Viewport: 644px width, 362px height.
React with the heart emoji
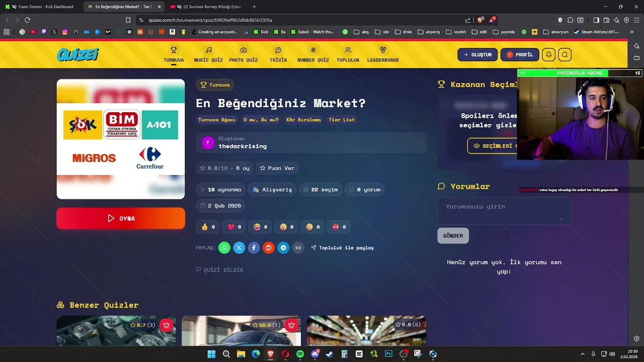pyautogui.click(x=234, y=227)
